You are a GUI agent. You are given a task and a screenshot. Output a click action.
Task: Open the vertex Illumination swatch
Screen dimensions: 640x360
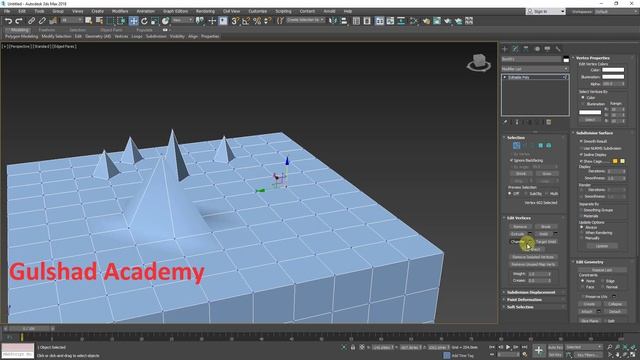coord(613,77)
